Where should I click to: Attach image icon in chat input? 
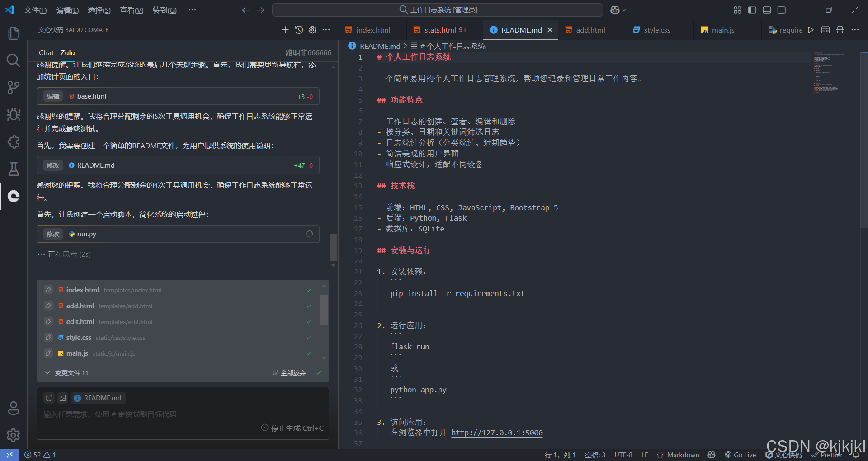(x=63, y=398)
